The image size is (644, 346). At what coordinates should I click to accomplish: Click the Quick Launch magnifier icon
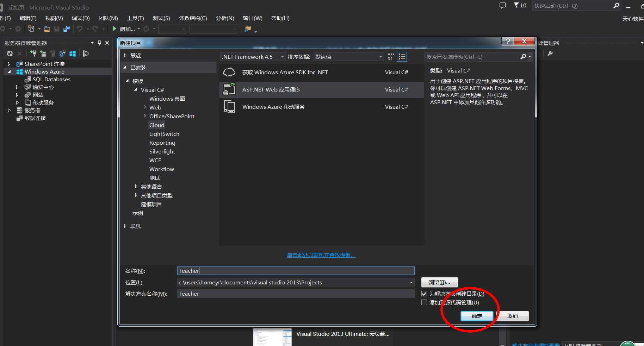coord(616,6)
